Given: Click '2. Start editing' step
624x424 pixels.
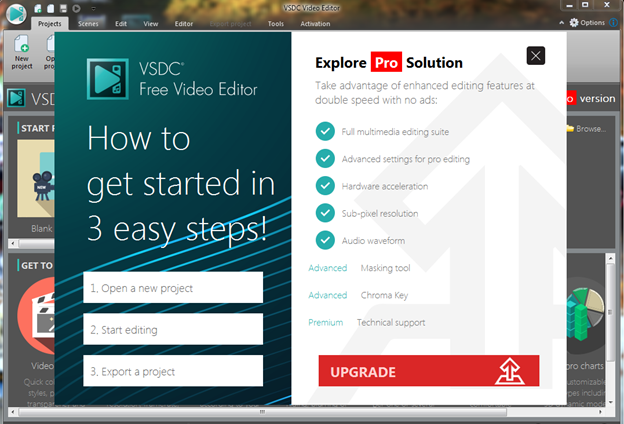Looking at the screenshot, I should click(173, 329).
